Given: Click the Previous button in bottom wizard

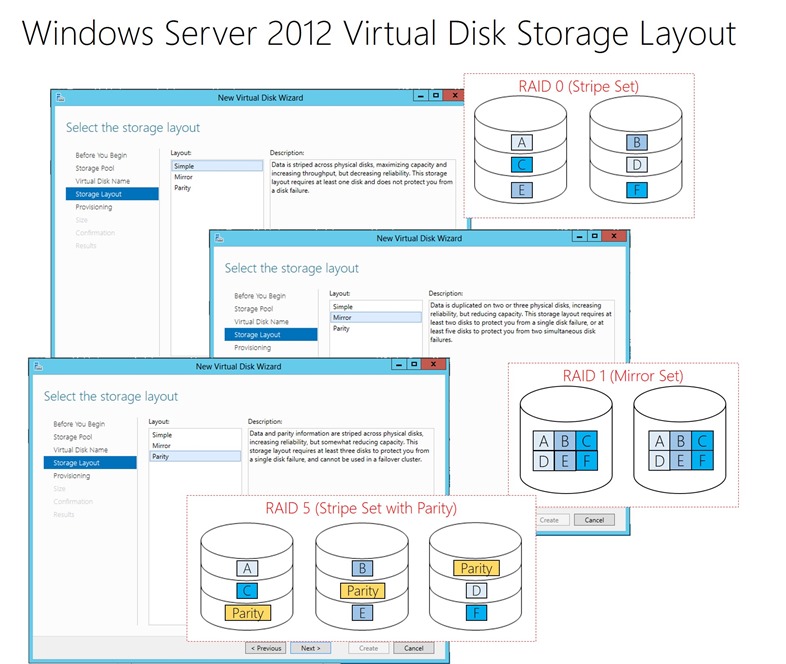Looking at the screenshot, I should pyautogui.click(x=266, y=648).
